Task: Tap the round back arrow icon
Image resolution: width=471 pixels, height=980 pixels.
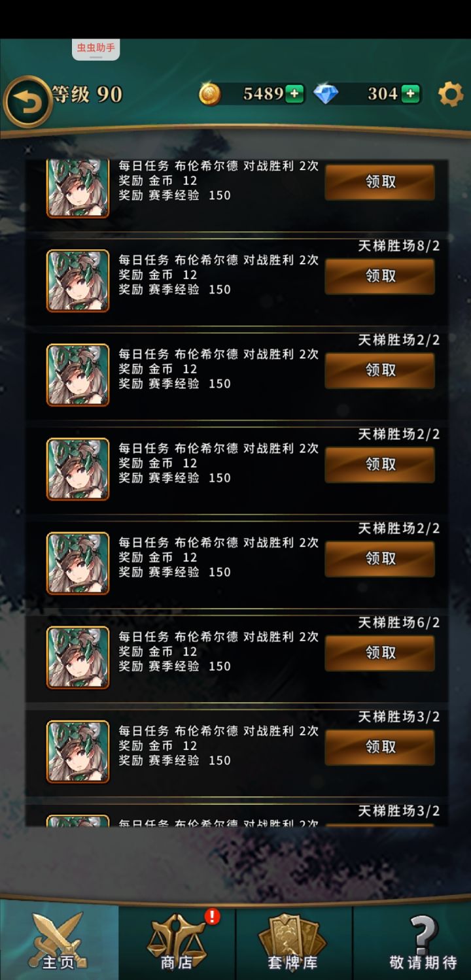Action: [27, 101]
